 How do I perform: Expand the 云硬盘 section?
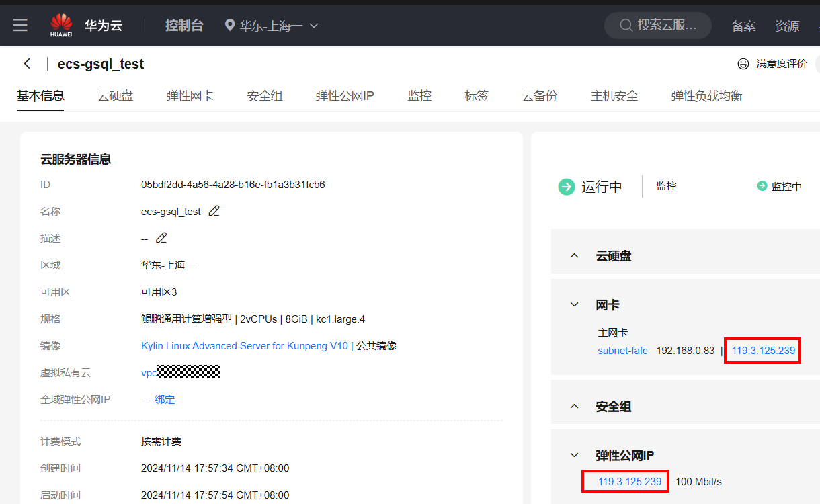(x=575, y=256)
